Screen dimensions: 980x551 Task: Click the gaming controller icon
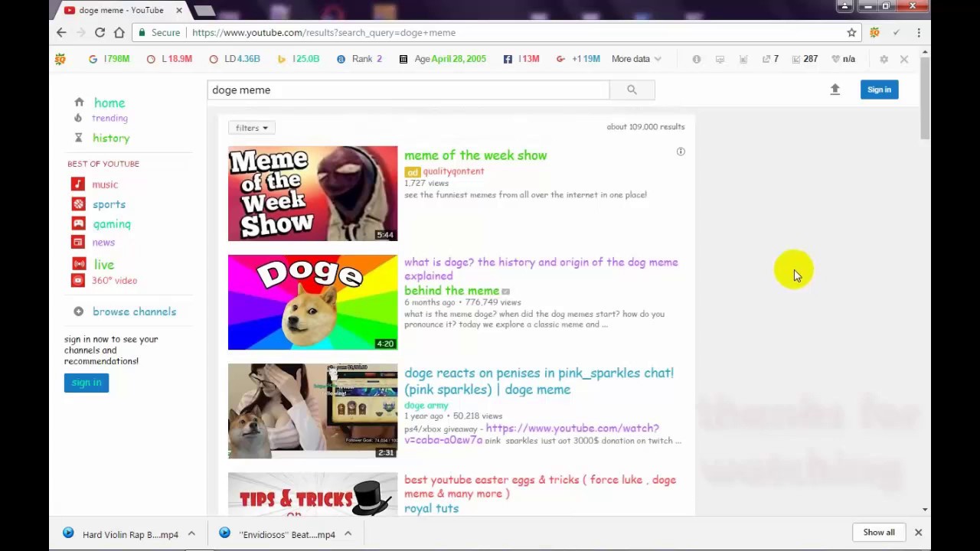[78, 223]
